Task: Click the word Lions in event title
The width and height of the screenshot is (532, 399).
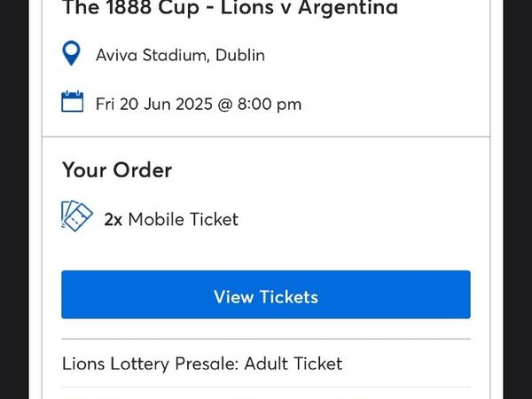Action: [x=247, y=7]
